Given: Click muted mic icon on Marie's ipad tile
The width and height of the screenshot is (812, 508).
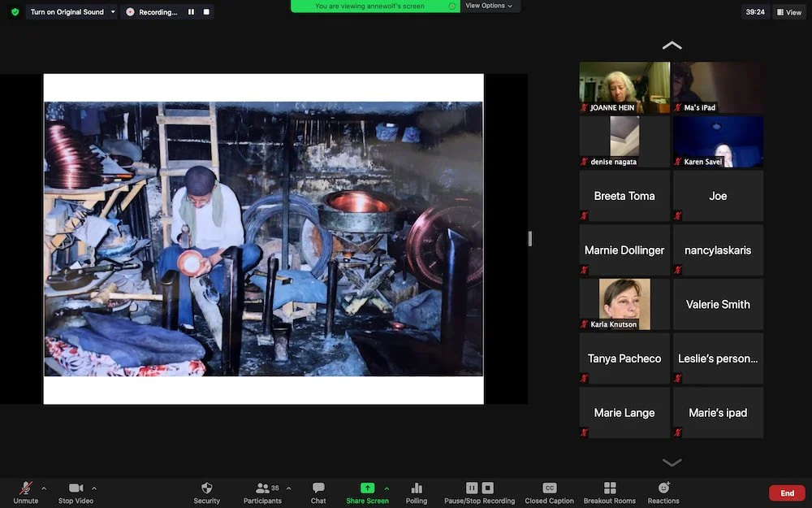Looking at the screenshot, I should [677, 432].
